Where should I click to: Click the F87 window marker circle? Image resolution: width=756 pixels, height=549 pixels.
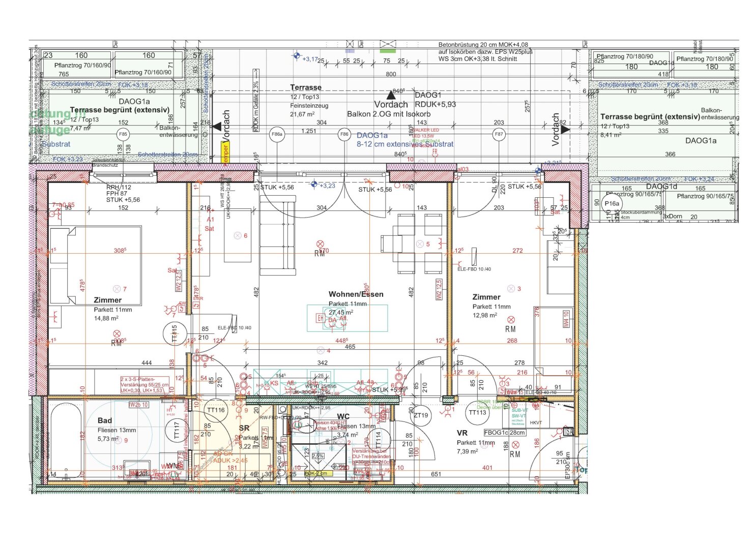[x=499, y=135]
